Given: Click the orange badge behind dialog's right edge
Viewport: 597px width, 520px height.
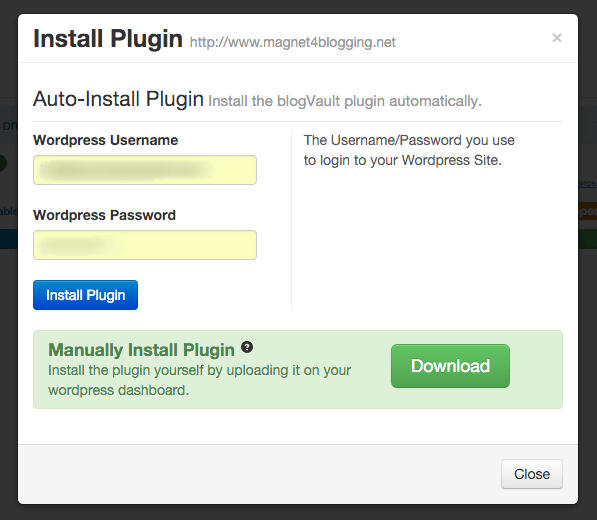Looking at the screenshot, I should click(x=587, y=211).
